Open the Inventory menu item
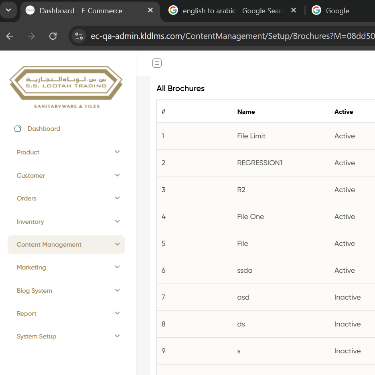 pyautogui.click(x=30, y=222)
